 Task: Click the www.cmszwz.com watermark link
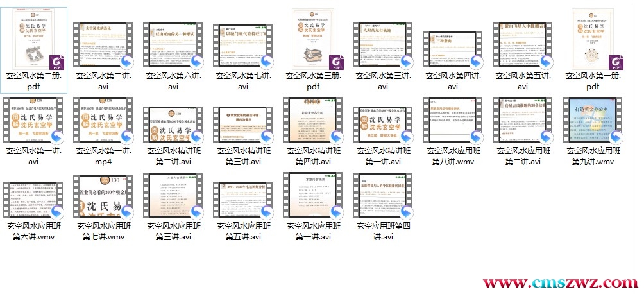click(559, 282)
